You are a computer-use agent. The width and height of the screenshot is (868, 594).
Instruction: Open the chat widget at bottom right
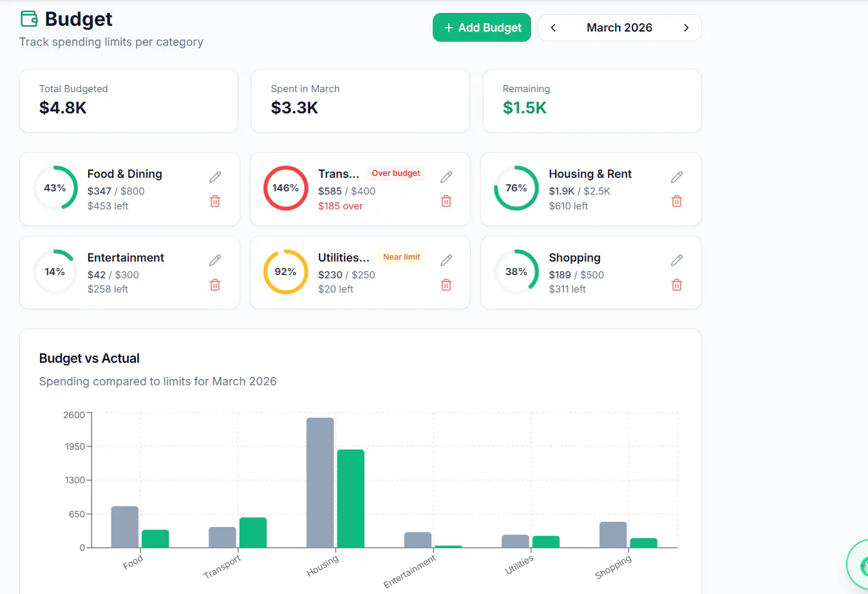tap(859, 566)
